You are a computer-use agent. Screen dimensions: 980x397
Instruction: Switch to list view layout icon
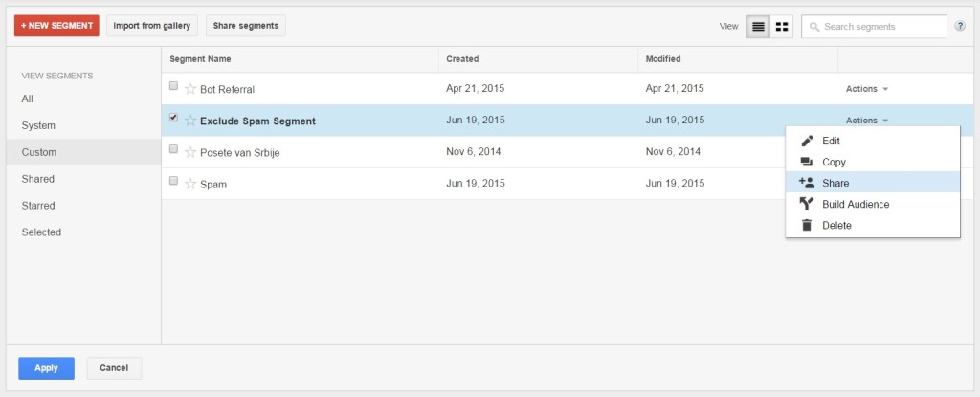point(758,26)
